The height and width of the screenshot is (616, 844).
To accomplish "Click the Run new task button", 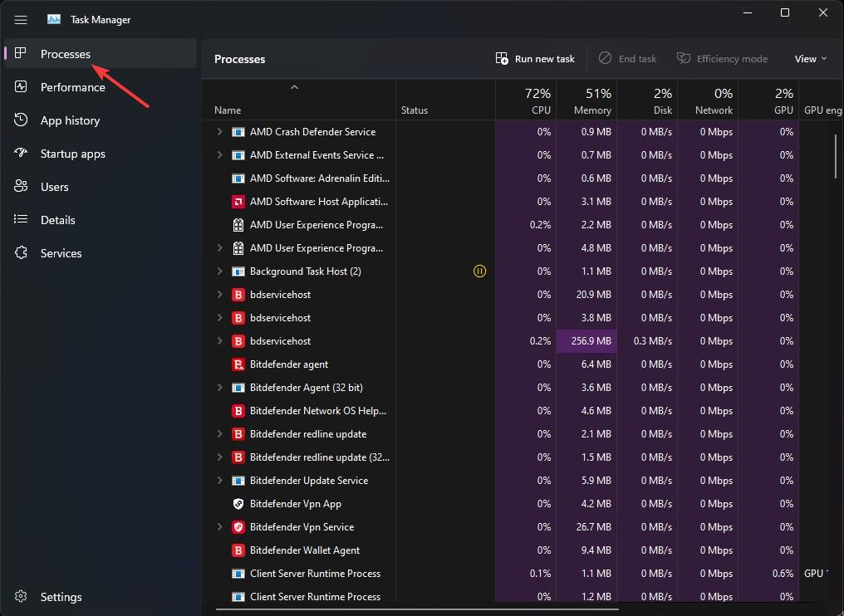I will coord(536,59).
